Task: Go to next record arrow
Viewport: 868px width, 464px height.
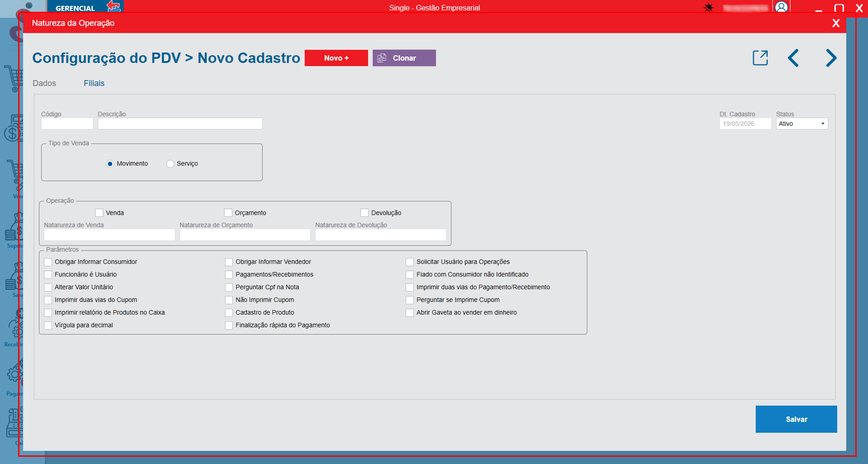Action: click(831, 58)
